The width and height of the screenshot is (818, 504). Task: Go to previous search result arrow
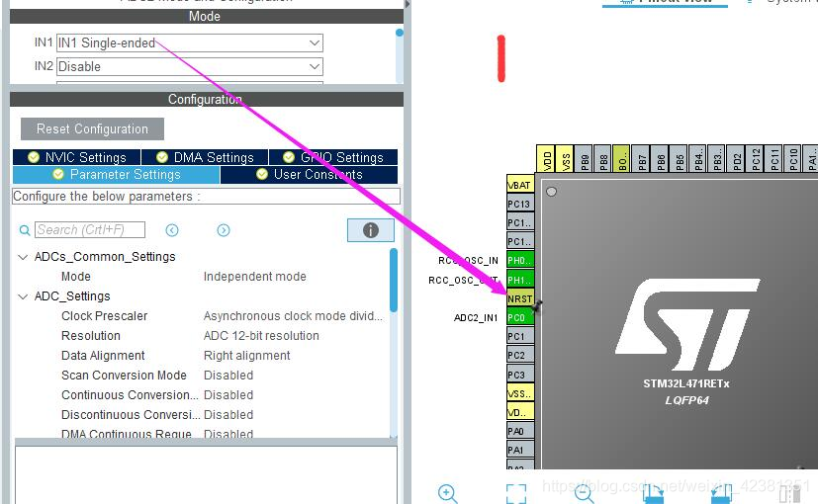[x=172, y=230]
